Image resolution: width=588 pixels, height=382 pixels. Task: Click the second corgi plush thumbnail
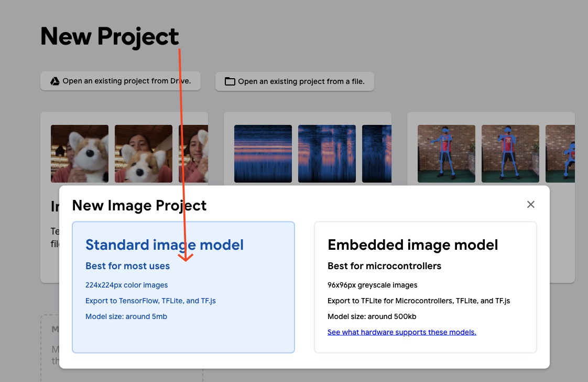click(x=144, y=154)
